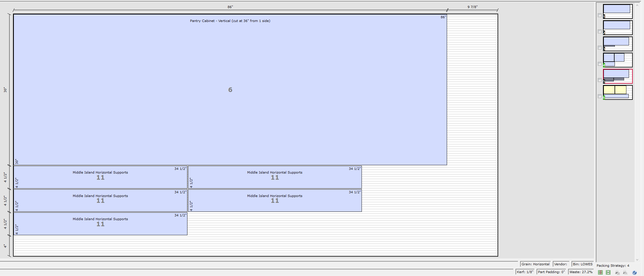Click the Kerf: 1/8" status field
Viewport: 644px width, 276px height.
524,272
